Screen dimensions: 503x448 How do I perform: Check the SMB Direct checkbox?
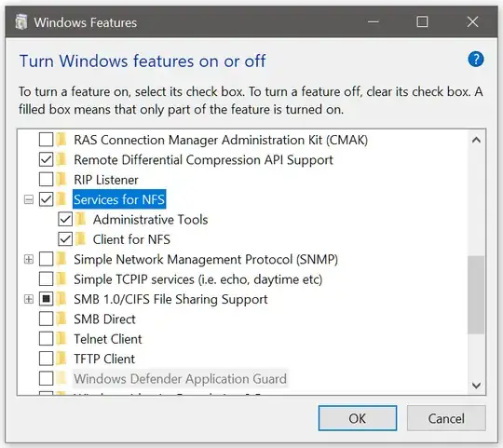point(47,319)
